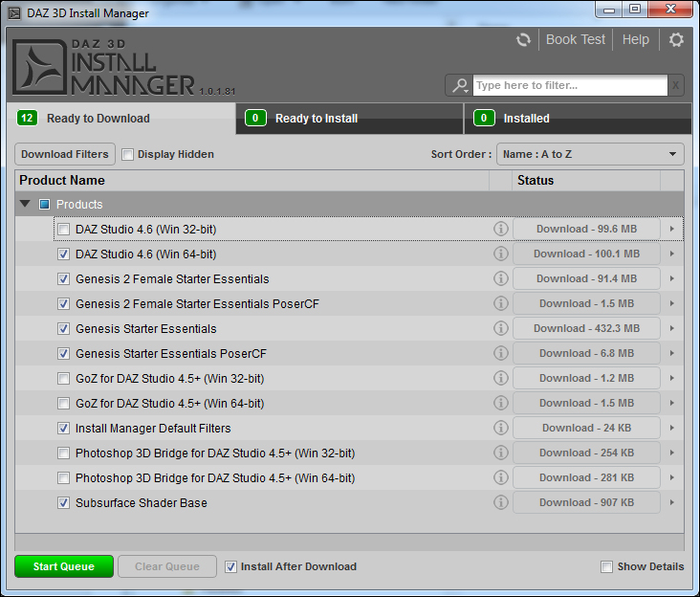Click the DAZ 3D Install Manager logo
The image size is (700, 597).
click(103, 68)
